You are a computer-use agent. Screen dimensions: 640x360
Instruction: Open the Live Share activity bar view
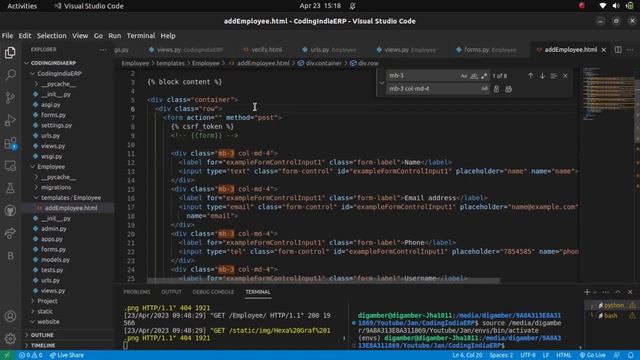pos(10,233)
